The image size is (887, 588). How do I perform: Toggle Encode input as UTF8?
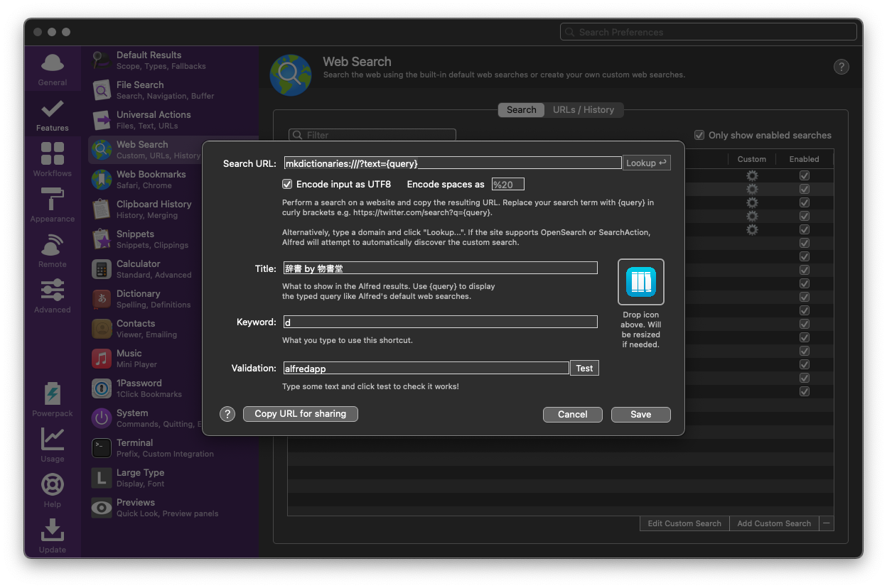click(287, 184)
